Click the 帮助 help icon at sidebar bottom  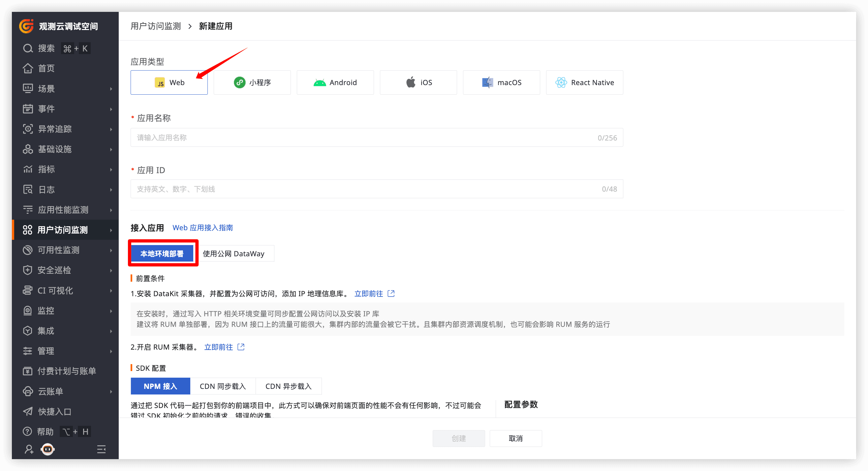28,431
